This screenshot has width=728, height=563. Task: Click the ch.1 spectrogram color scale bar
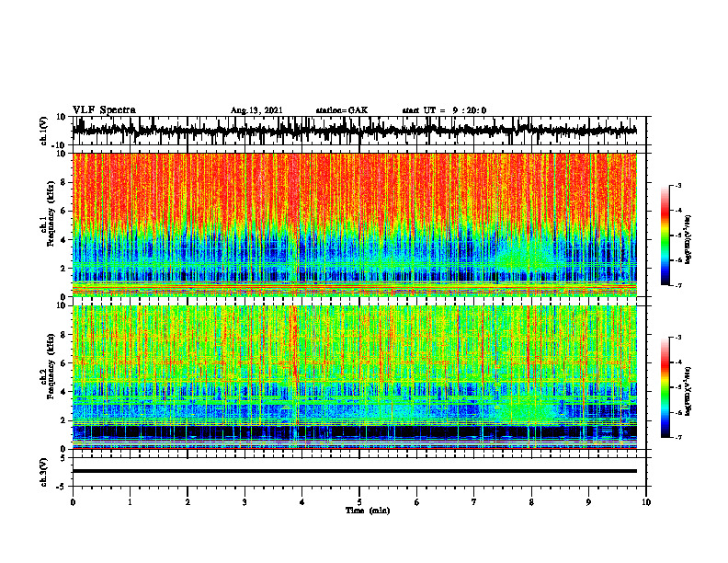[x=665, y=236]
